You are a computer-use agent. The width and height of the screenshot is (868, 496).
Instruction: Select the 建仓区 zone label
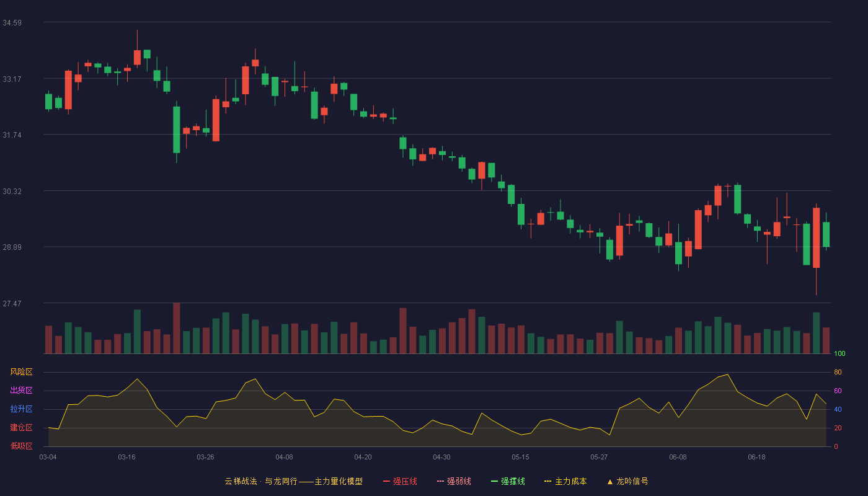pyautogui.click(x=21, y=428)
